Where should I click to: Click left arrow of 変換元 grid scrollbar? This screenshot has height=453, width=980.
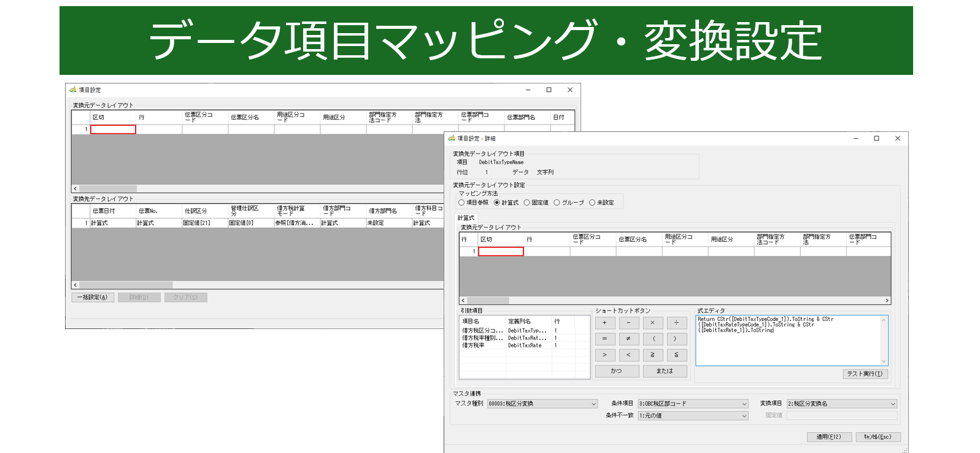(75, 188)
